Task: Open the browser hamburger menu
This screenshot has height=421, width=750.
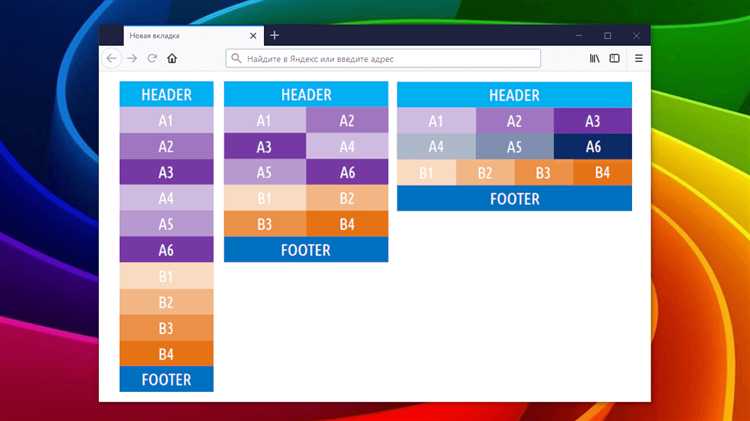Action: pyautogui.click(x=638, y=59)
